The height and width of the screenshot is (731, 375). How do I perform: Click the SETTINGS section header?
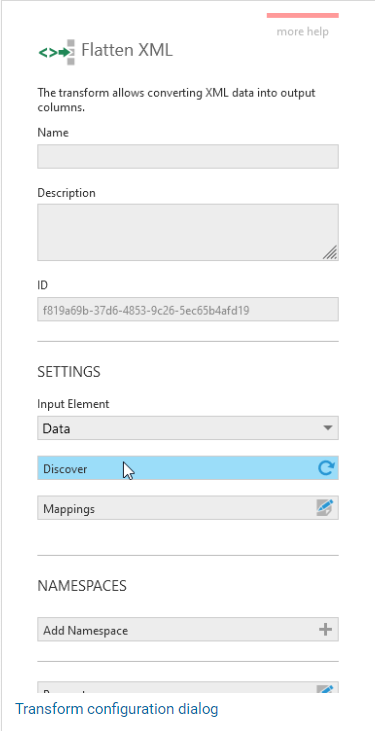tap(69, 372)
